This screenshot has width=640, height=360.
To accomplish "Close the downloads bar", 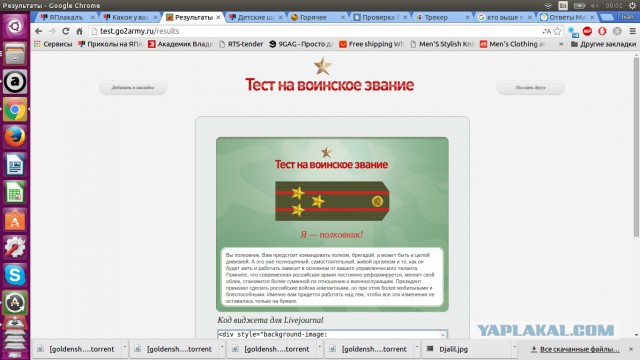I will [631, 349].
